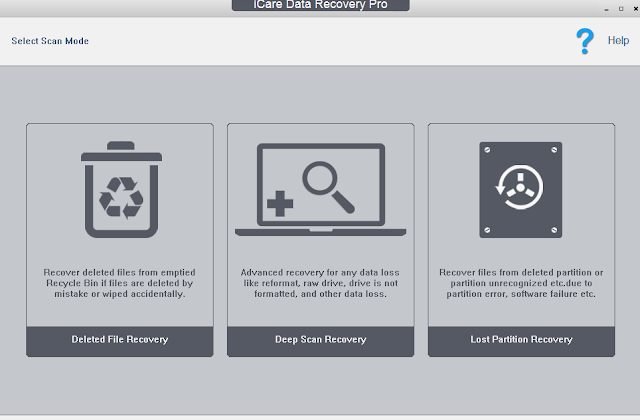
Task: Click the 'Recover deleted files from emptied' description
Action: pyautogui.click(x=120, y=283)
